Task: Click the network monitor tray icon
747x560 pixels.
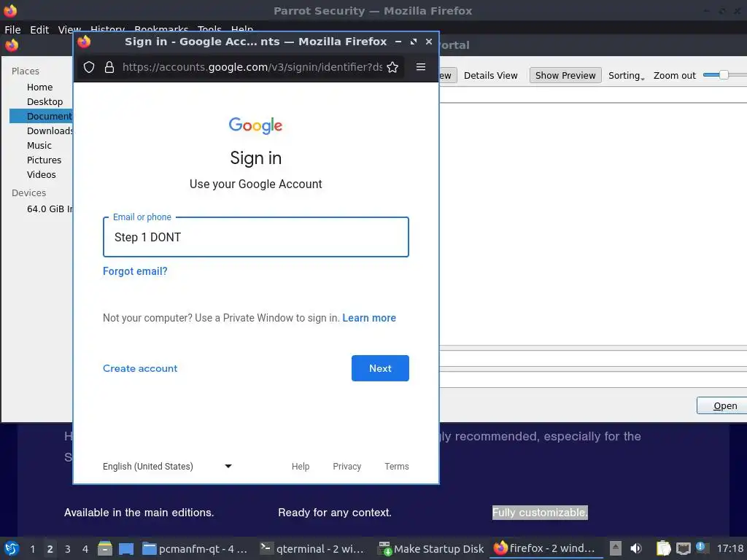Action: pyautogui.click(x=683, y=548)
